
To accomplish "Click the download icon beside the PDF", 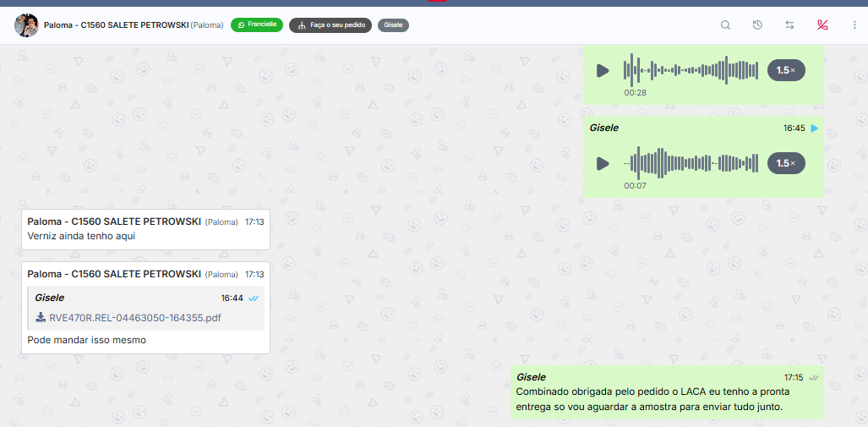I will point(41,318).
